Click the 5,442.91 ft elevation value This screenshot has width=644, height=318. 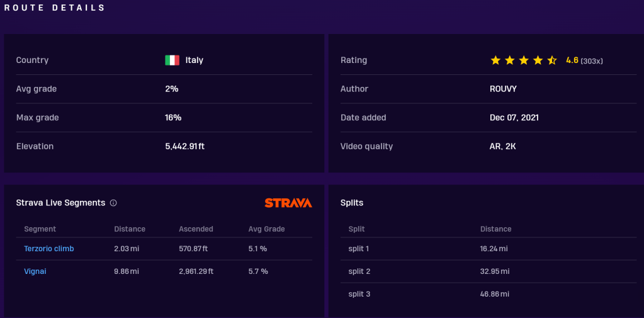[184, 146]
